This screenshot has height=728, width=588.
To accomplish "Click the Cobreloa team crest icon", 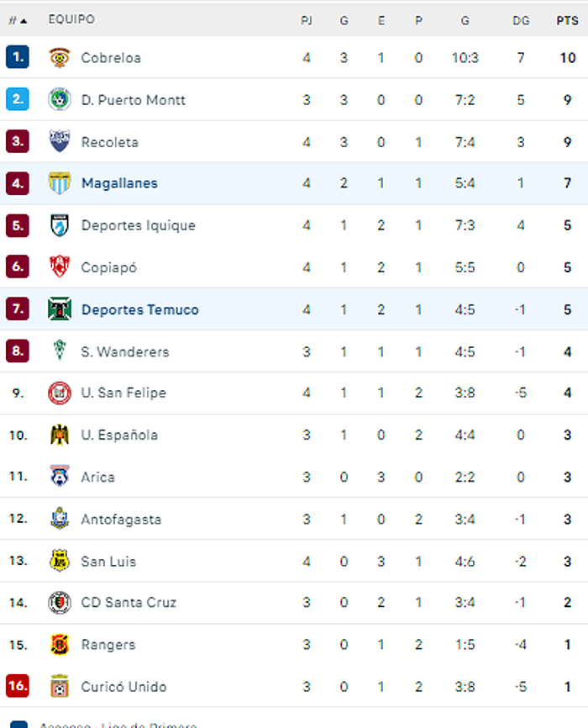I will (60, 58).
